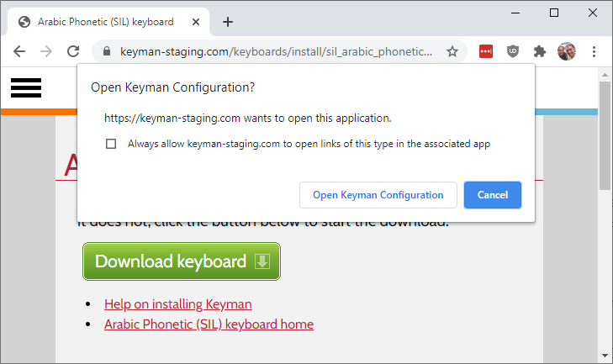Click the vertical scrollbar thumb
This screenshot has height=364, width=613.
pos(605,136)
